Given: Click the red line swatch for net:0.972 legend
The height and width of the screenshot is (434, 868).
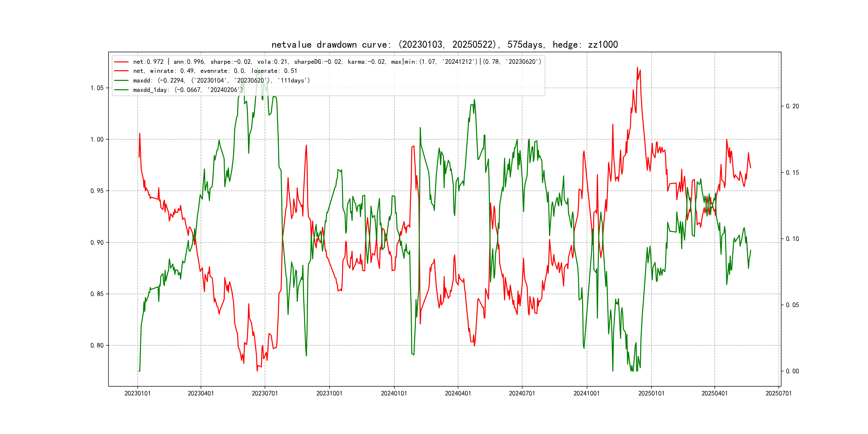Looking at the screenshot, I should (x=121, y=62).
